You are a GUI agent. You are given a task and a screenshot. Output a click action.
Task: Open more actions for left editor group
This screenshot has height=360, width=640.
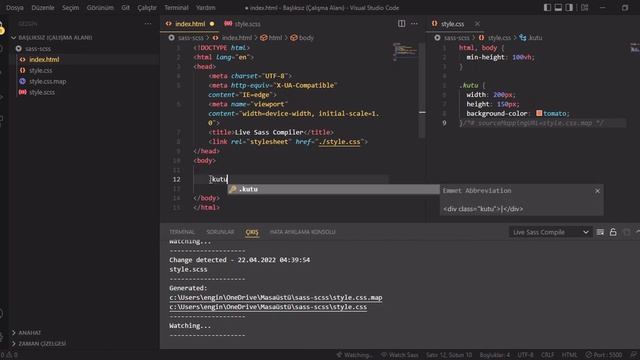pyautogui.click(x=414, y=24)
